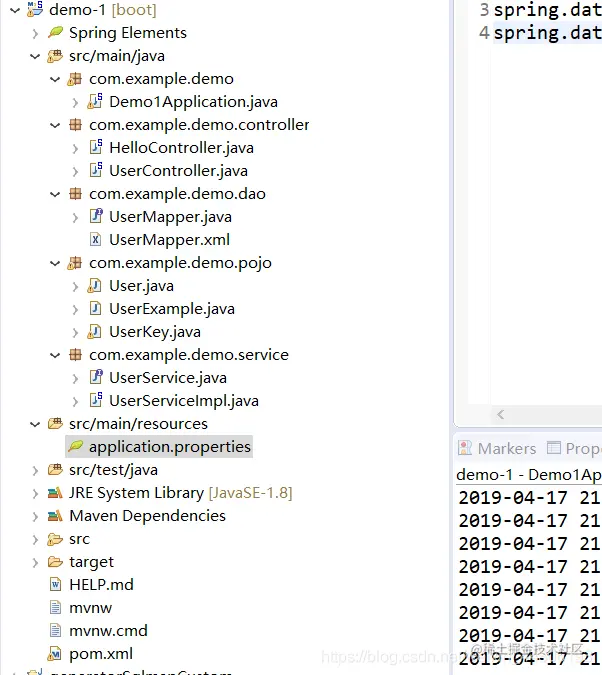Click the pom.xml Maven file icon
This screenshot has height=675, width=602.
(x=54, y=653)
